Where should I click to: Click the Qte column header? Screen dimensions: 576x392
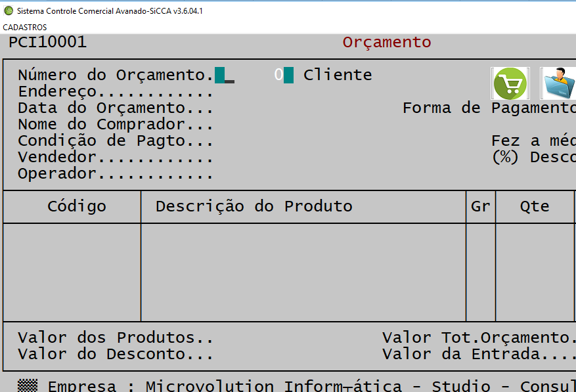535,206
